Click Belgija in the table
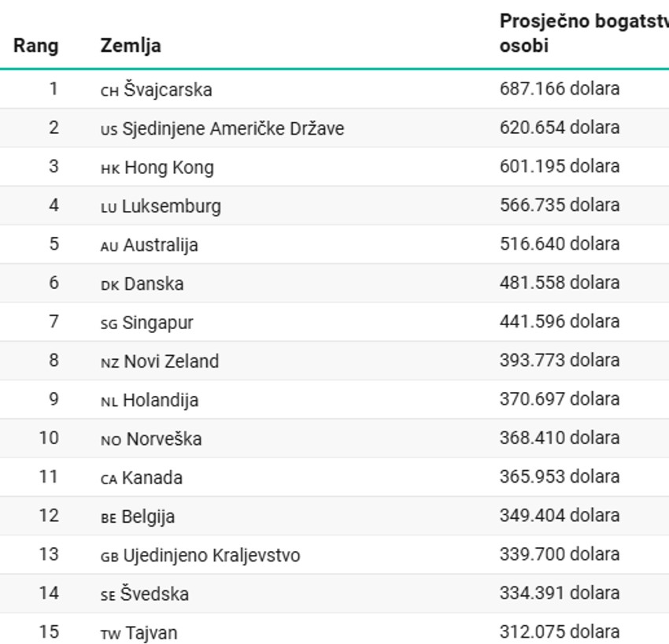The image size is (669, 644). click(x=148, y=517)
